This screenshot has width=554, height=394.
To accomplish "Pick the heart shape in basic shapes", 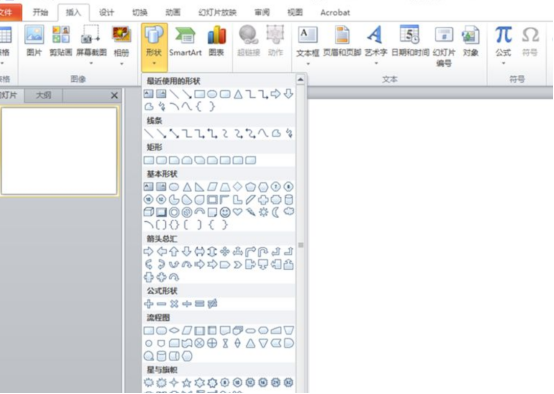I will pyautogui.click(x=238, y=212).
